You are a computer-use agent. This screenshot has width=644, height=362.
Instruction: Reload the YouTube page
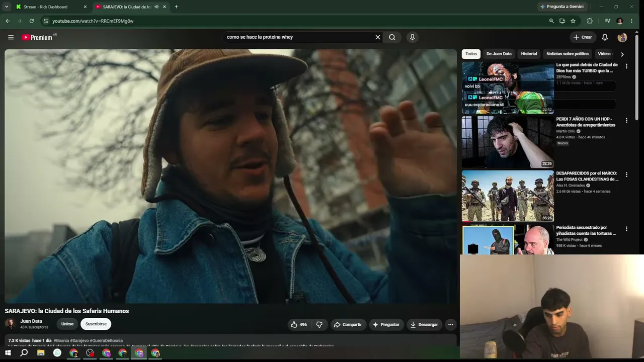click(32, 21)
